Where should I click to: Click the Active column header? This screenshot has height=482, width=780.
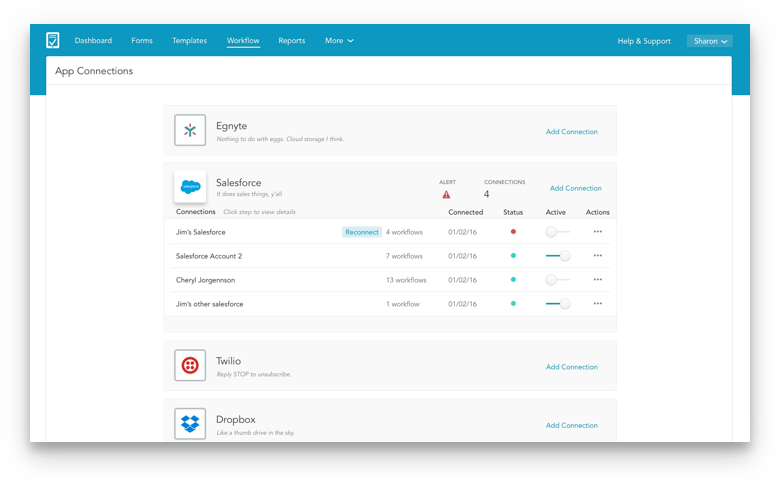pyautogui.click(x=556, y=212)
